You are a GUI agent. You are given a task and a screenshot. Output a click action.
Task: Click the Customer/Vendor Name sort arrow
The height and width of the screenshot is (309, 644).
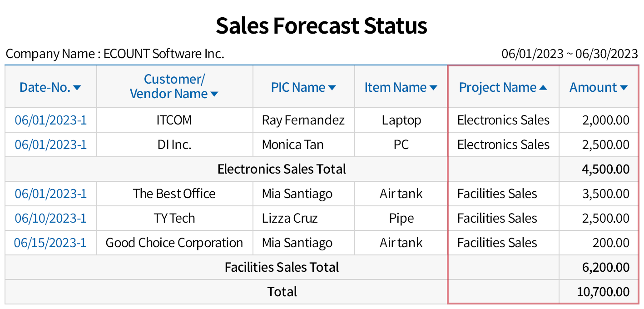(x=214, y=95)
